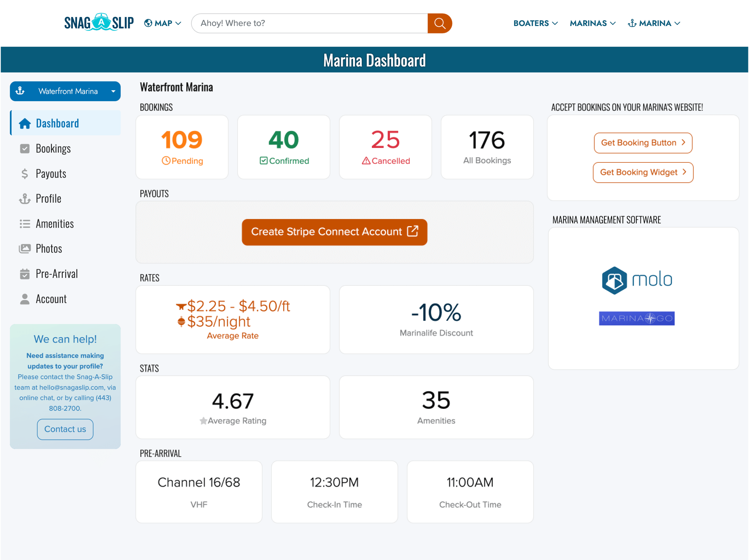Screen dimensions: 749x560
Task: Click the 4.67 Average Rating card
Action: coord(233,407)
